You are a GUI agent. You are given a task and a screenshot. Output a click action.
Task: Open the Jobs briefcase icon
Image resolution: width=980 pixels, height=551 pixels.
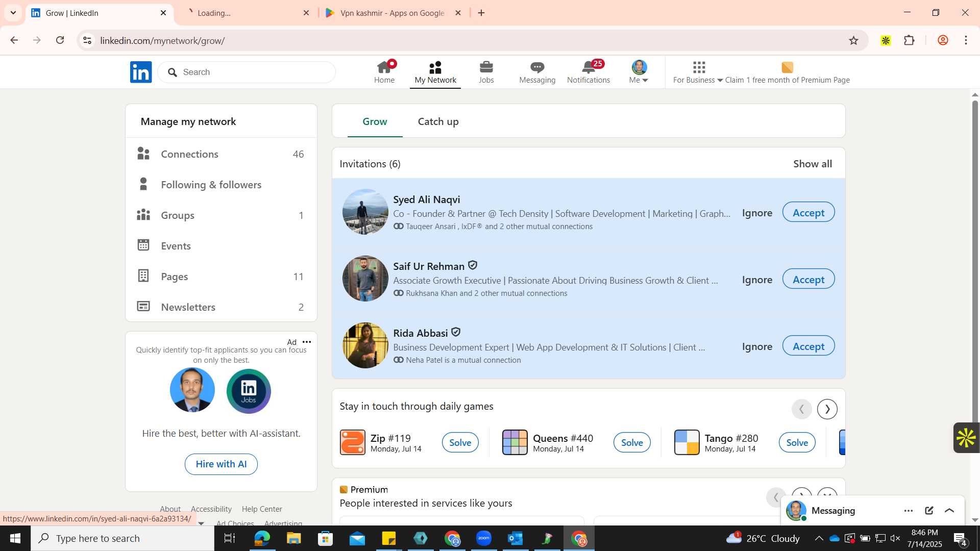point(486,72)
